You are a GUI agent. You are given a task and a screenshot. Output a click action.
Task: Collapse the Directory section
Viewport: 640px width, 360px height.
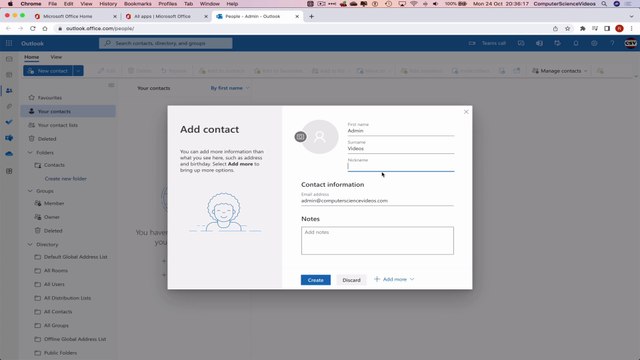[30, 244]
